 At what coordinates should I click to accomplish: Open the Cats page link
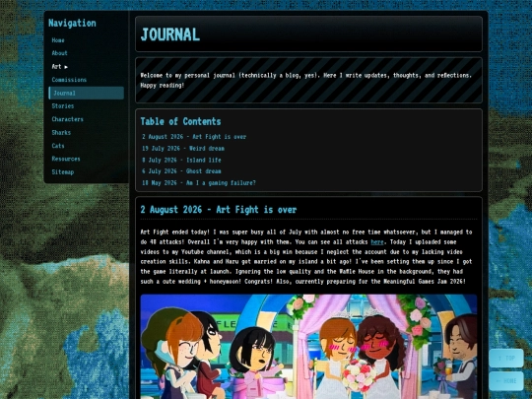(x=58, y=146)
